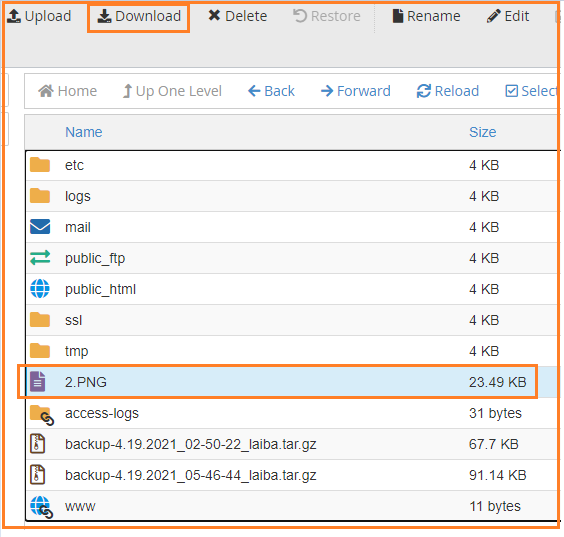Go to Home directory via house icon

pos(46,91)
